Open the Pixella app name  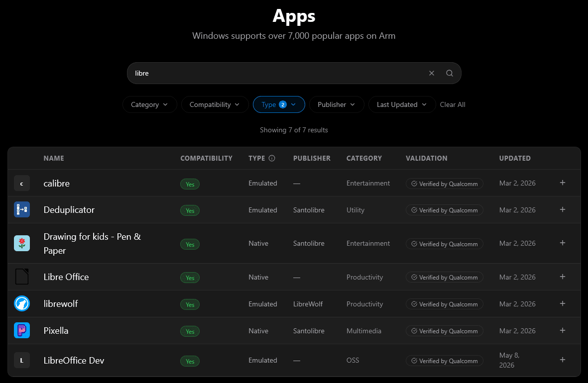click(x=56, y=331)
